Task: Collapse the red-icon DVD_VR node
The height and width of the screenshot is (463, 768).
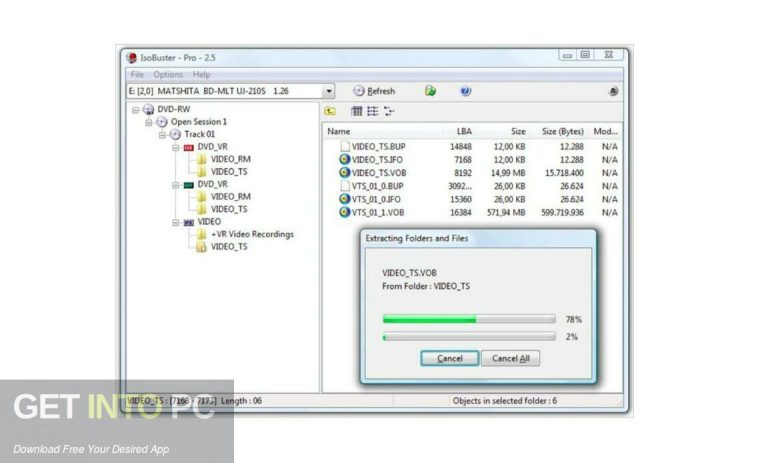Action: coord(175,147)
